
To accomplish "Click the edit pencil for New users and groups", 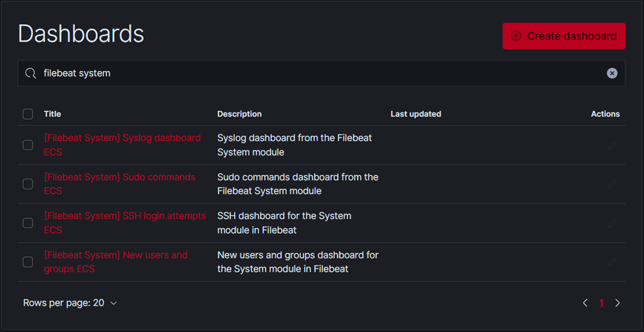I will point(612,262).
